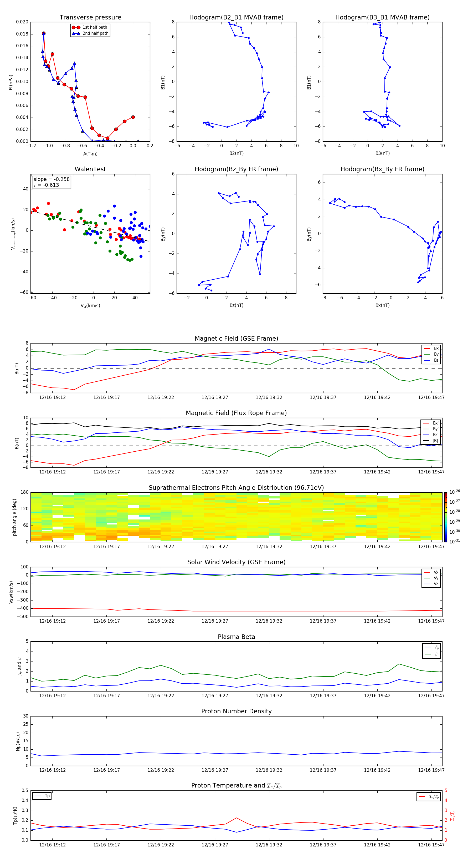Screen dimensions: 473x868
Task: Click '12/16 19:47' tick under temperature plot
Action: tap(431, 845)
